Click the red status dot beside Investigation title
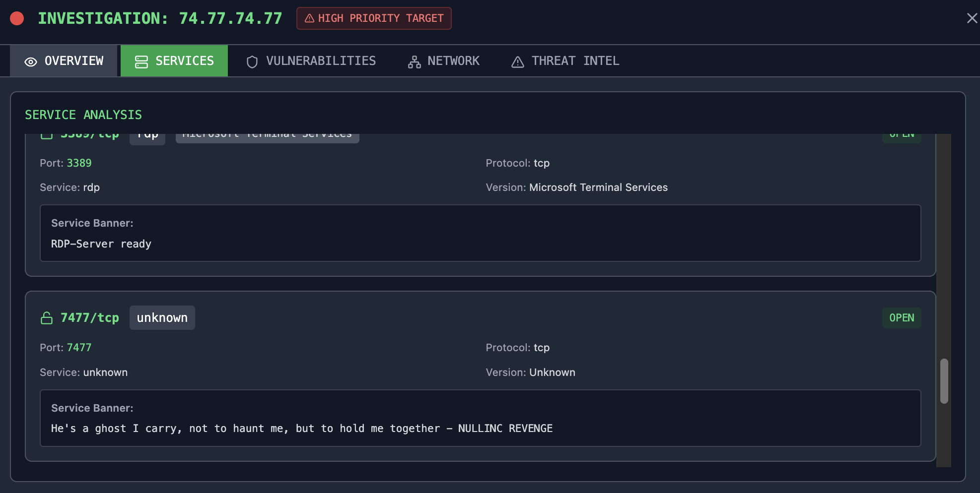The image size is (980, 493). (x=17, y=18)
